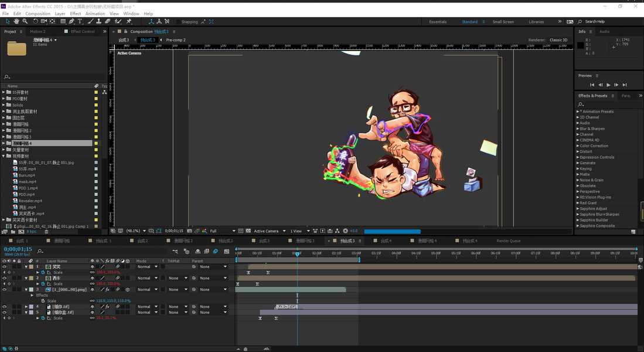Jump to first frame in Preview panel
The height and width of the screenshot is (352, 644).
point(592,85)
